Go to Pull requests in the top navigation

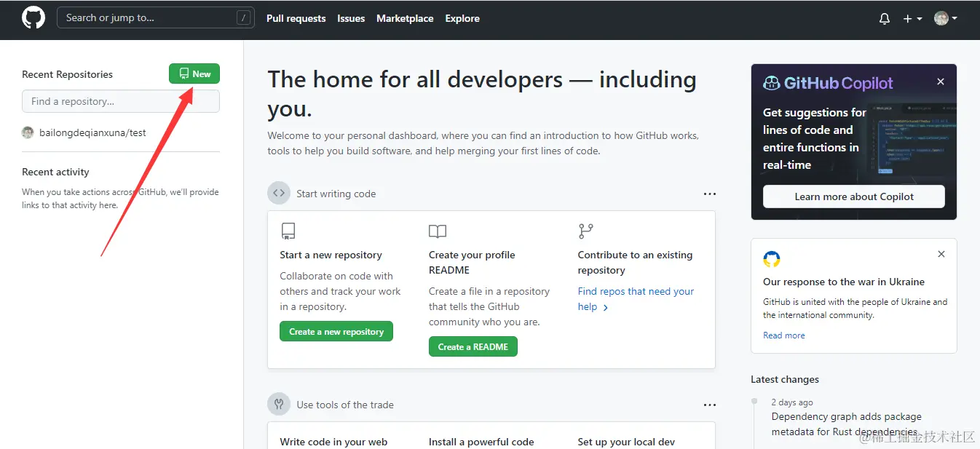296,19
